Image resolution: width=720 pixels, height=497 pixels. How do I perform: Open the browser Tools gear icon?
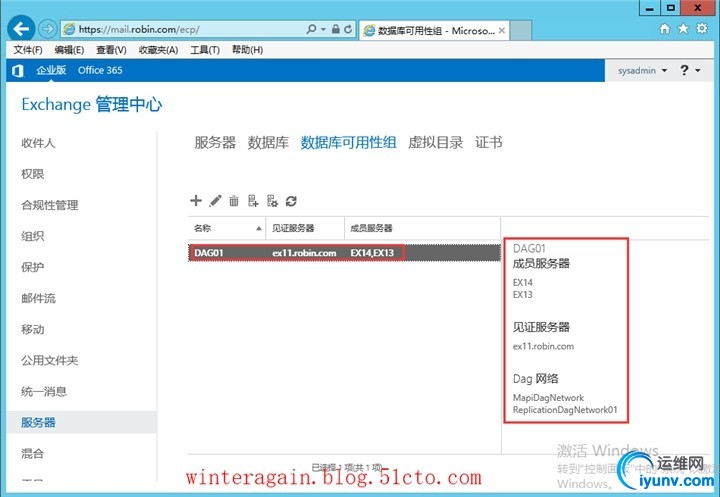pyautogui.click(x=702, y=29)
